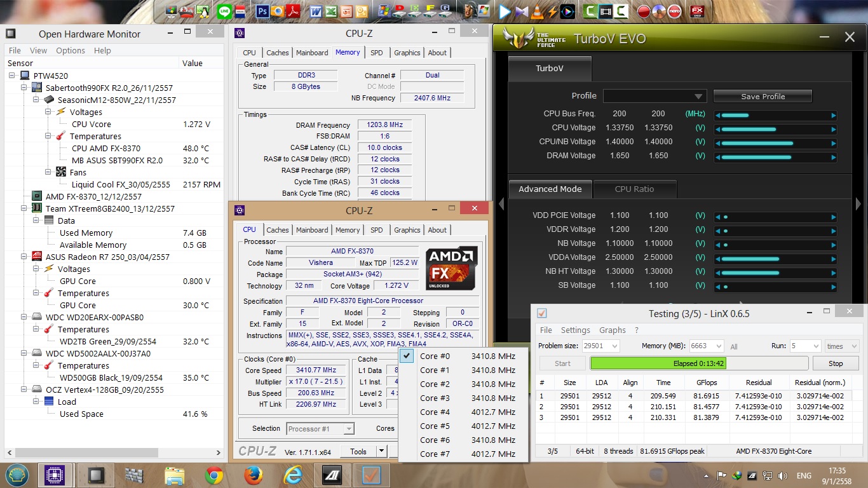Click the All link beside Memory in LinX
The height and width of the screenshot is (488, 868).
pos(734,347)
